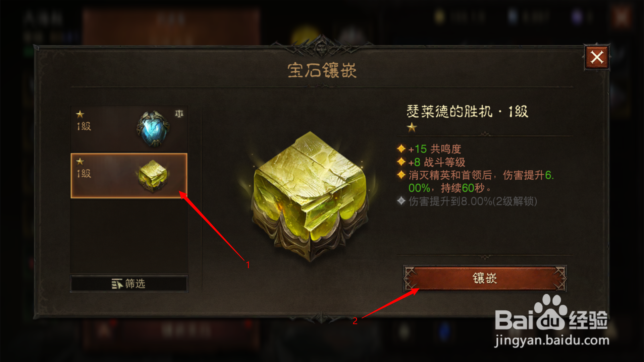
Task: Click the gold diamond bullet beside +15 共鸣度
Action: point(401,148)
